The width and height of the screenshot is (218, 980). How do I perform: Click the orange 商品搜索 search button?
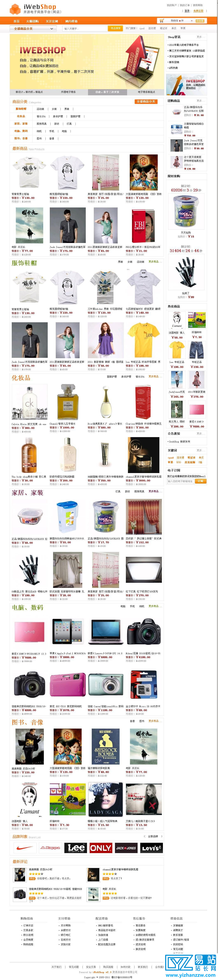[x=116, y=29]
